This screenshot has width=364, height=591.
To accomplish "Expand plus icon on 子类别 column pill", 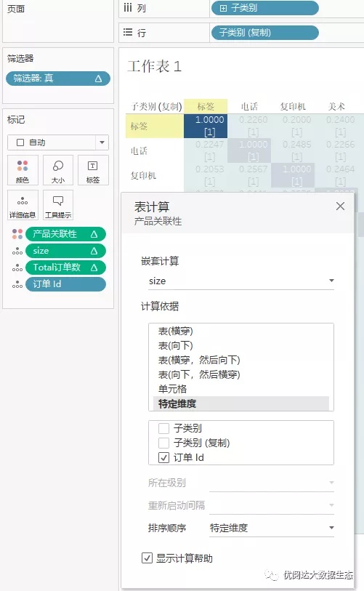I will pyautogui.click(x=223, y=8).
